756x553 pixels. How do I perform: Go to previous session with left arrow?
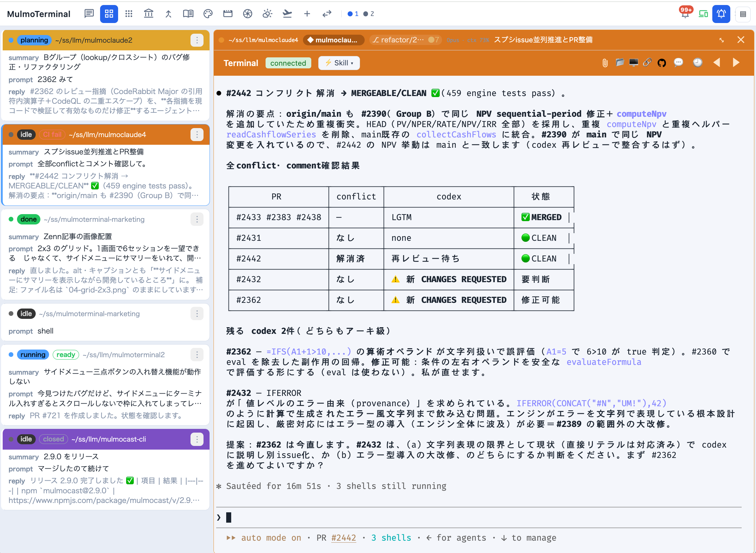[x=717, y=63]
